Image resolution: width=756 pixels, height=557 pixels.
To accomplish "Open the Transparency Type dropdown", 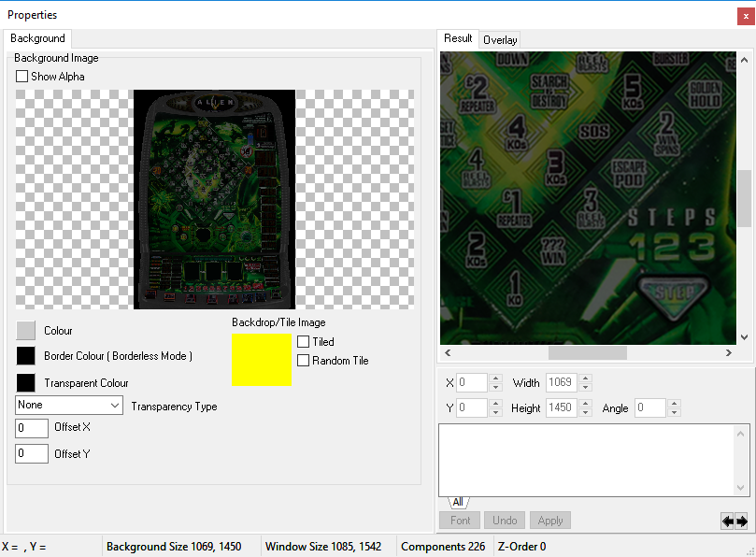I will (69, 405).
